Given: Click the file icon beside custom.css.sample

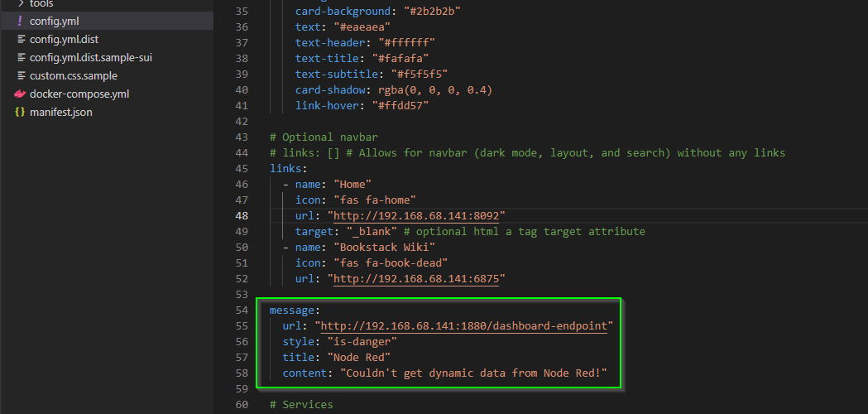Looking at the screenshot, I should (21, 76).
